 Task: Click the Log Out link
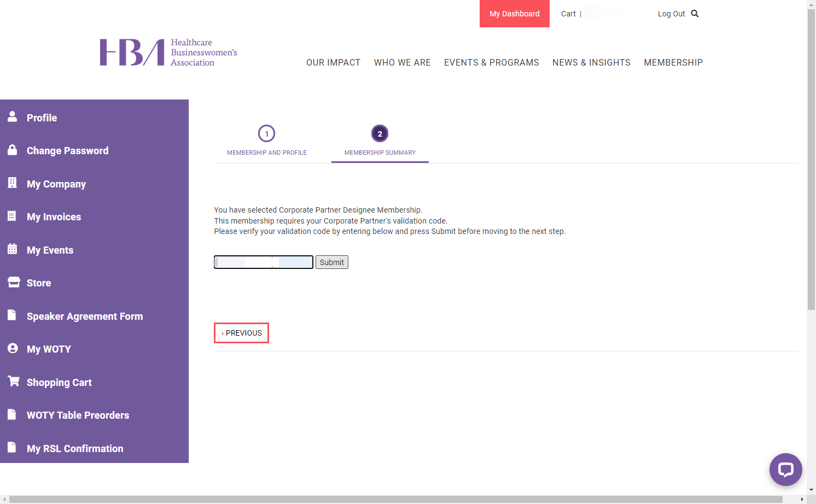point(671,14)
